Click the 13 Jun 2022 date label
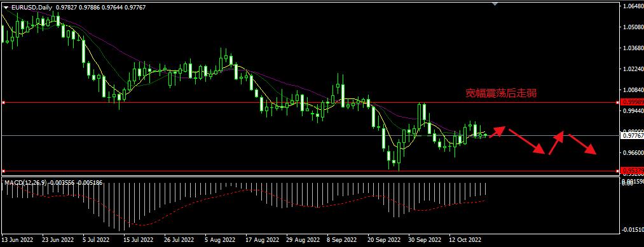Image resolution: width=644 pixels, height=247 pixels. [x=17, y=239]
